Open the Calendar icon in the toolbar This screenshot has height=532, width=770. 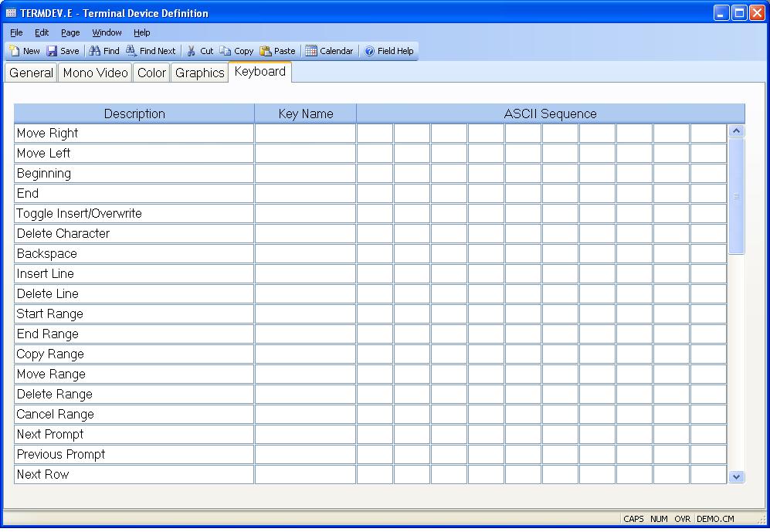point(311,51)
